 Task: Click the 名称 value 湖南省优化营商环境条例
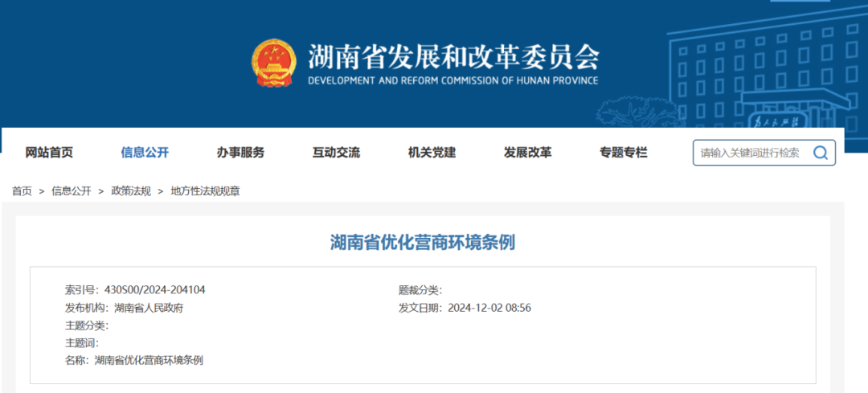pos(149,361)
